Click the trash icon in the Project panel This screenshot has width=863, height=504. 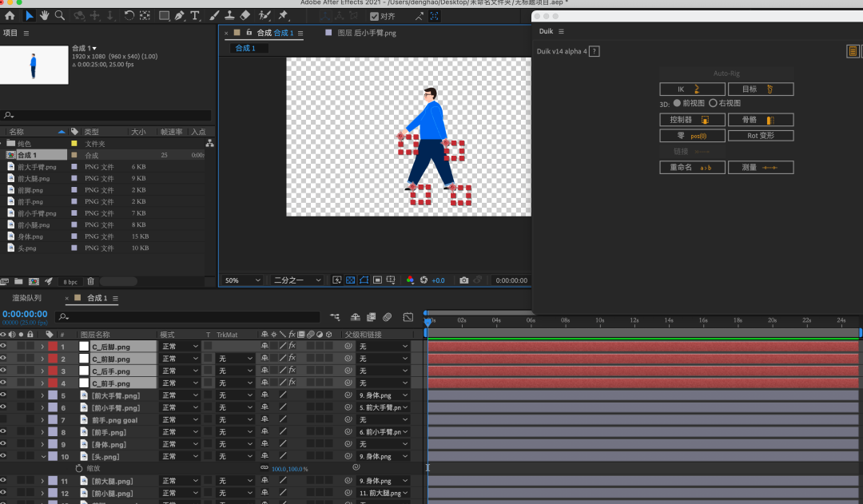tap(90, 281)
